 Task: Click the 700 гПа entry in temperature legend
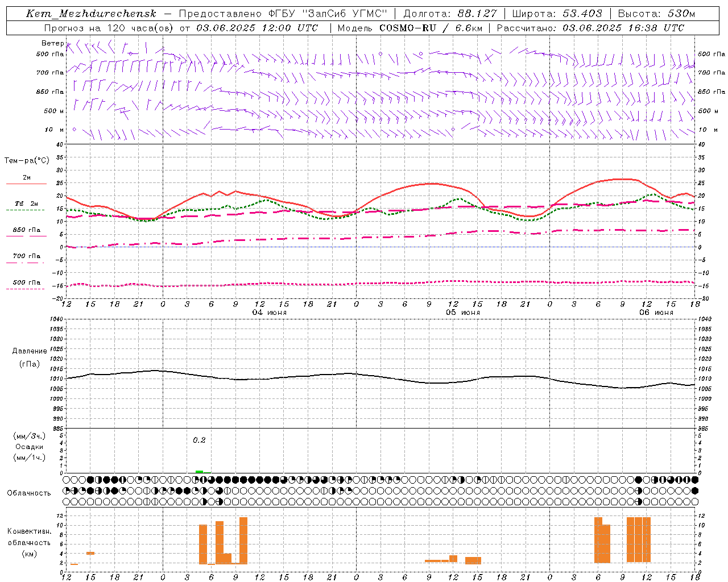click(x=27, y=256)
